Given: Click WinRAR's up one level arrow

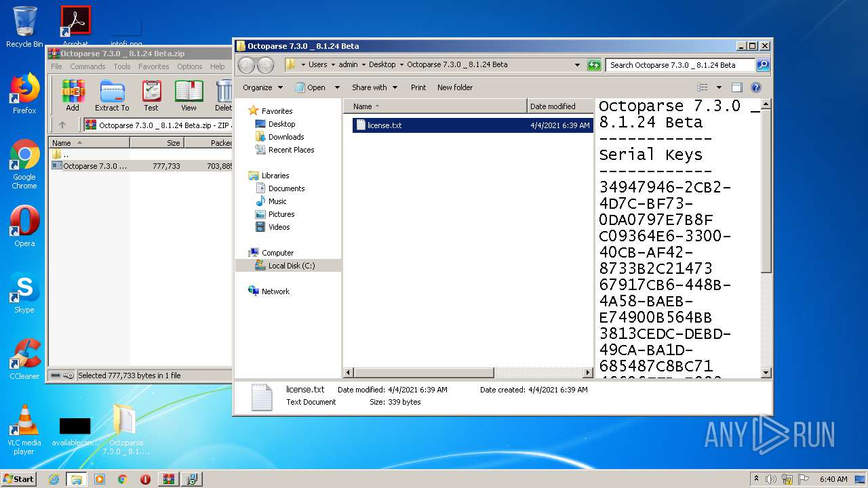Looking at the screenshot, I should point(62,125).
